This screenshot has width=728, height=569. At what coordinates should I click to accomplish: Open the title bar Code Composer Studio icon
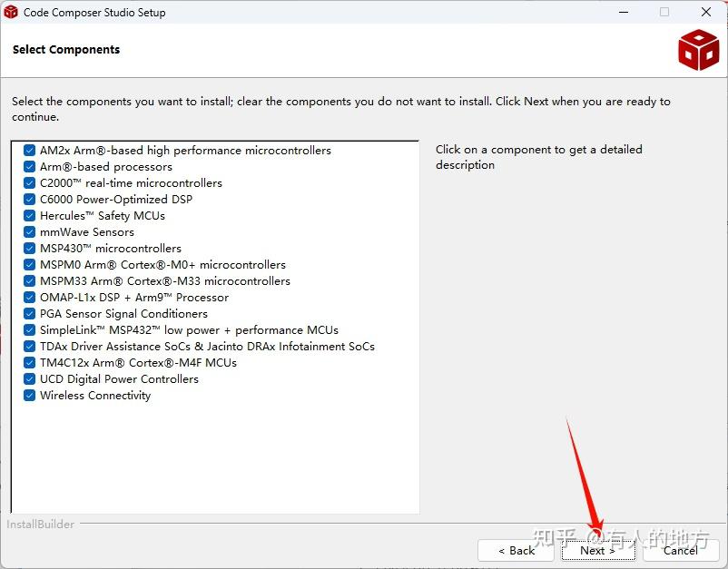click(10, 12)
